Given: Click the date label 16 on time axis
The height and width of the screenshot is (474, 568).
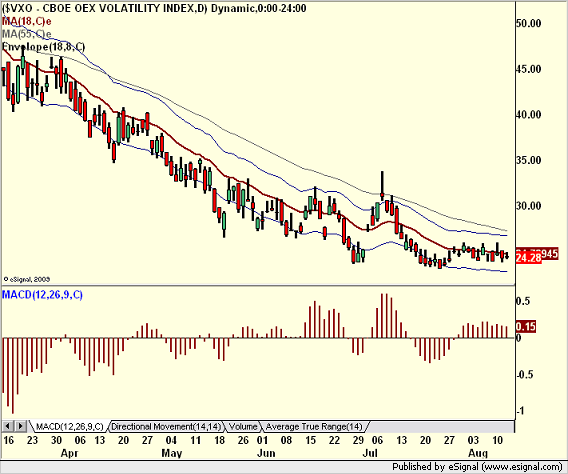Looking at the screenshot, I should 8,440.
